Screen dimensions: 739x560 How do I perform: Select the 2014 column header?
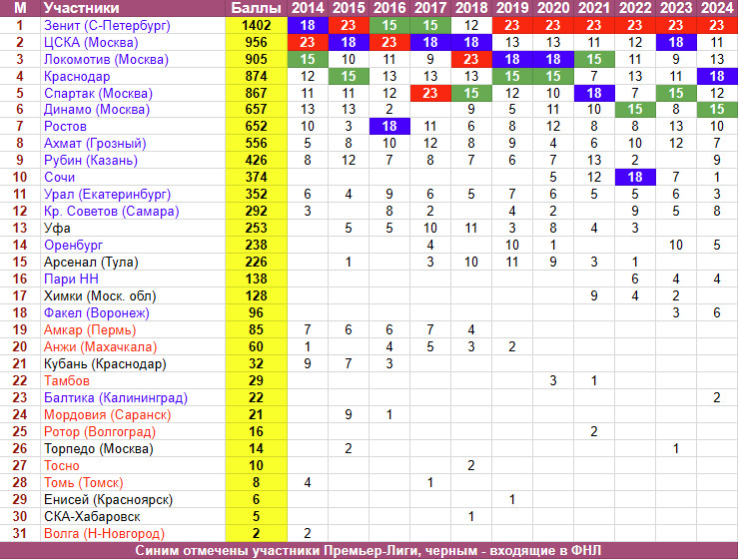(308, 8)
